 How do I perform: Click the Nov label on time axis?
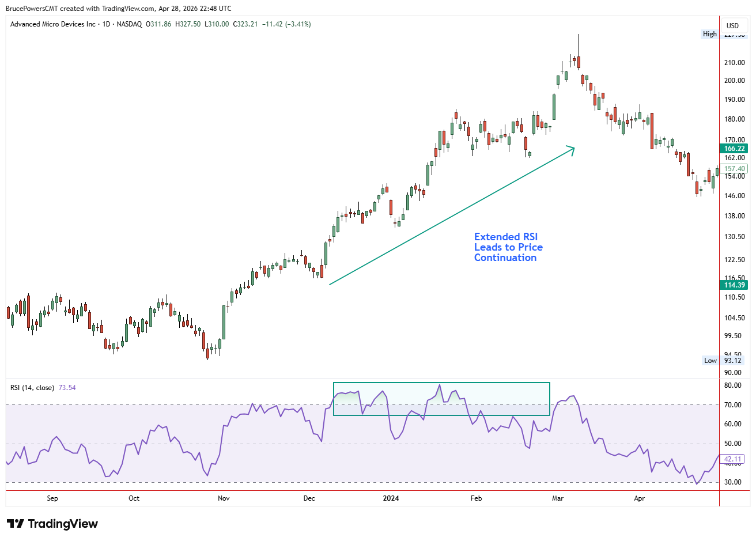224,498
